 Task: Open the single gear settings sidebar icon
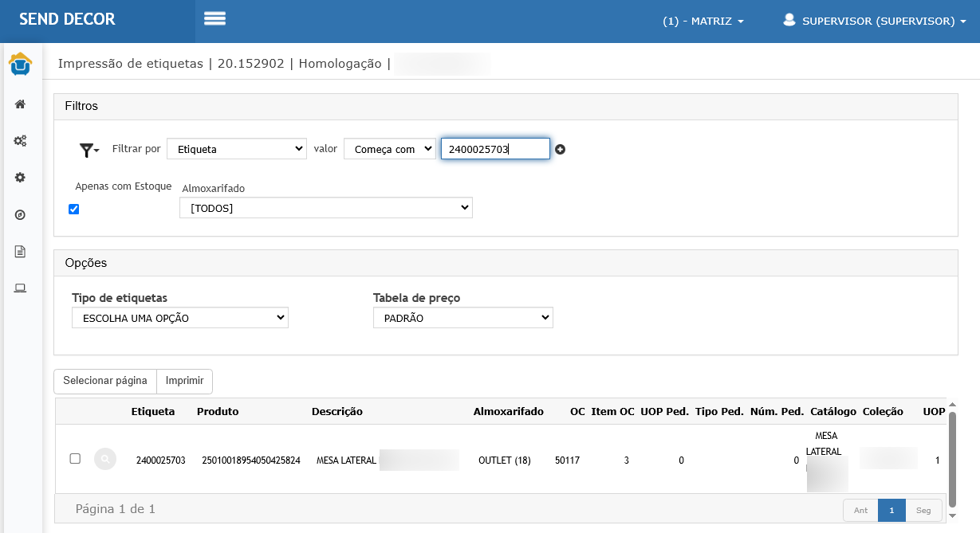[x=21, y=178]
